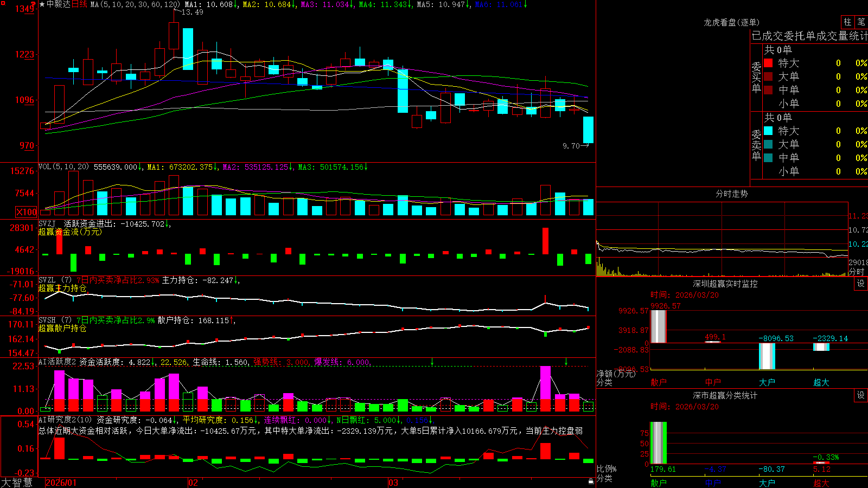868x488 pixels.
Task: Click the SVZL (7) indicator name
Action: 55,280
